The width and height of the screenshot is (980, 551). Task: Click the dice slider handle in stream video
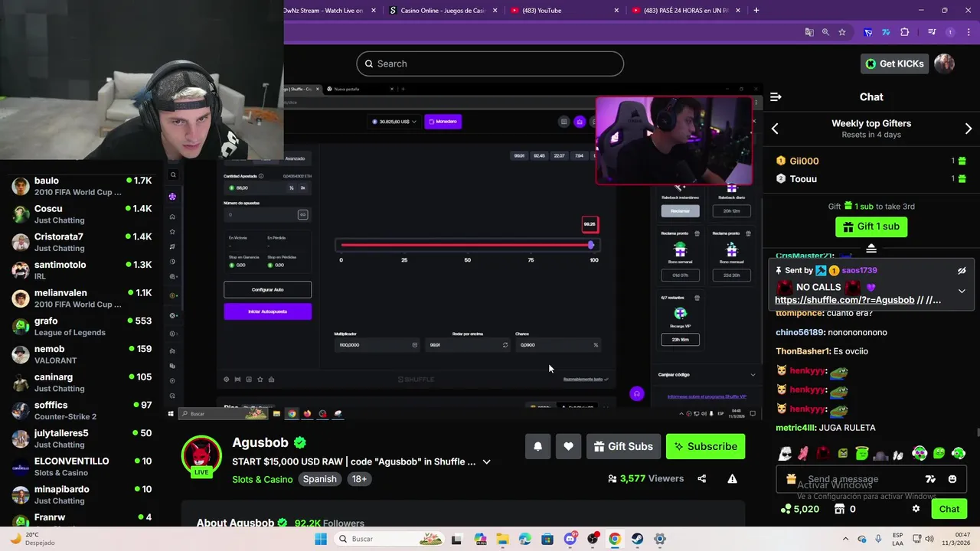[590, 245]
